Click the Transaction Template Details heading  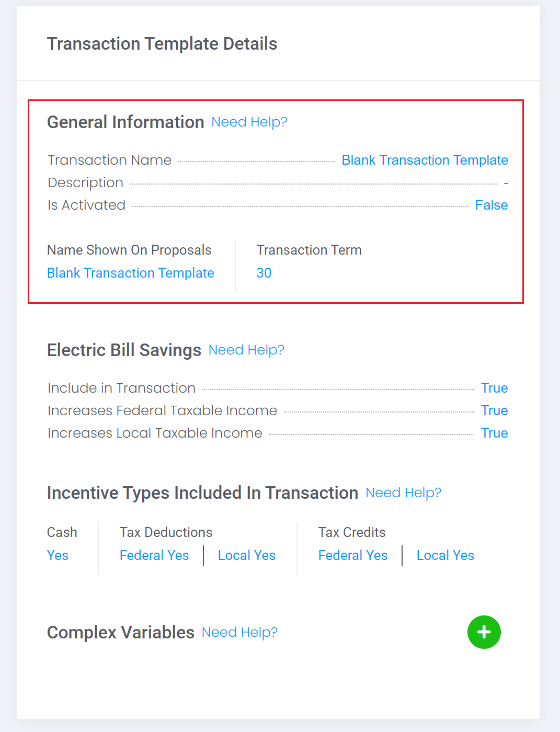click(162, 44)
